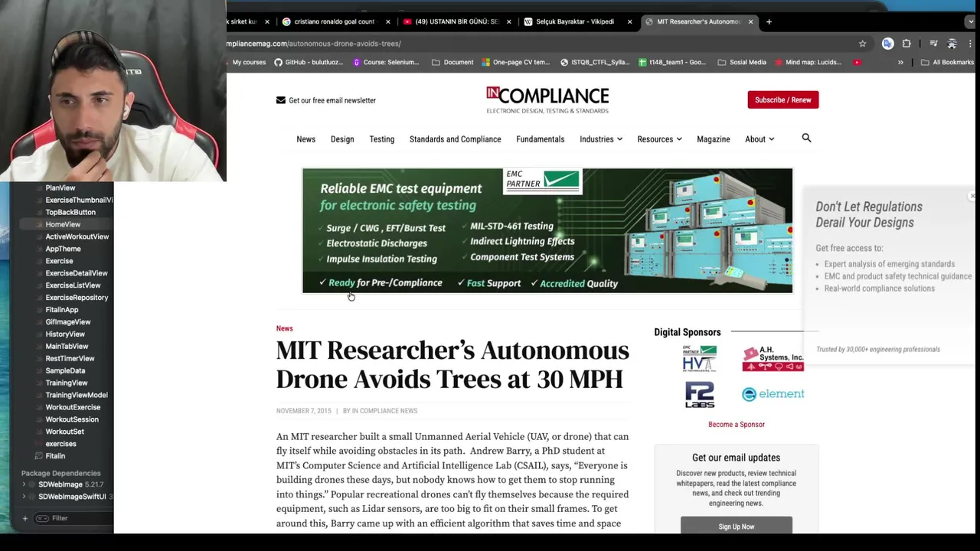This screenshot has width=980, height=551.
Task: Open the ISTQB_CTFL_Syllabus bookmark
Action: point(595,62)
